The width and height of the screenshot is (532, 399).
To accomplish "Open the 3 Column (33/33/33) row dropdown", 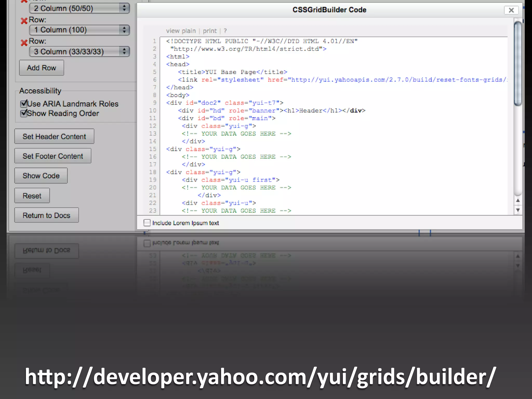I will (x=79, y=51).
